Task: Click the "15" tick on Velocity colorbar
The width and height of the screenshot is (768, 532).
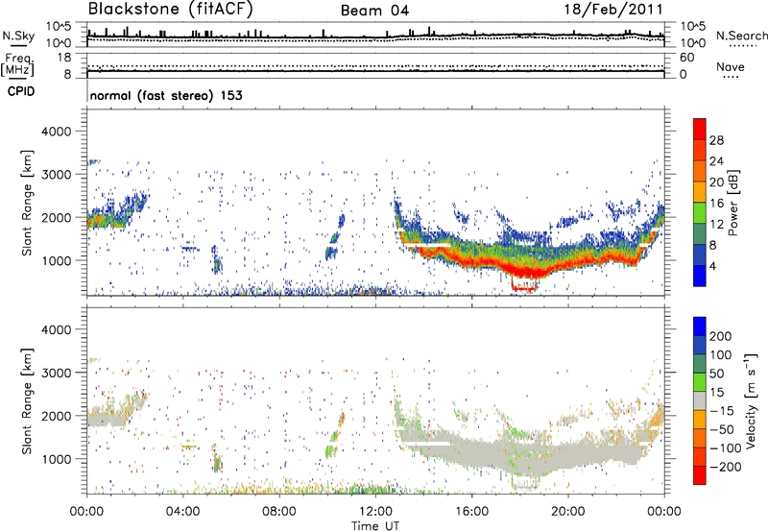Action: [x=716, y=392]
